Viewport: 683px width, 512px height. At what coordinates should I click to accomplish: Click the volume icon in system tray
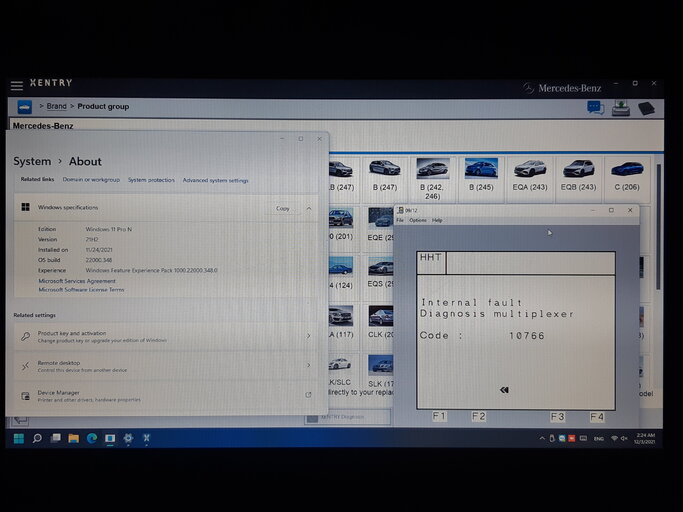624,438
